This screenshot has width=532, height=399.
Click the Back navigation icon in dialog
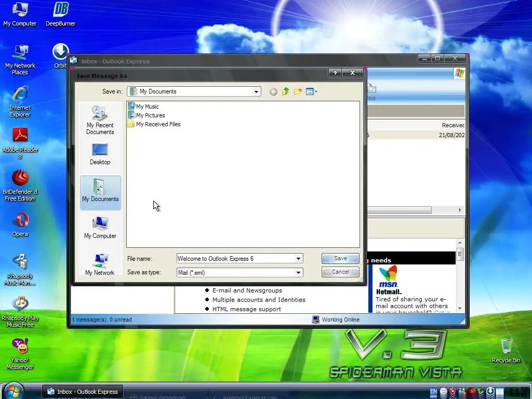click(273, 91)
